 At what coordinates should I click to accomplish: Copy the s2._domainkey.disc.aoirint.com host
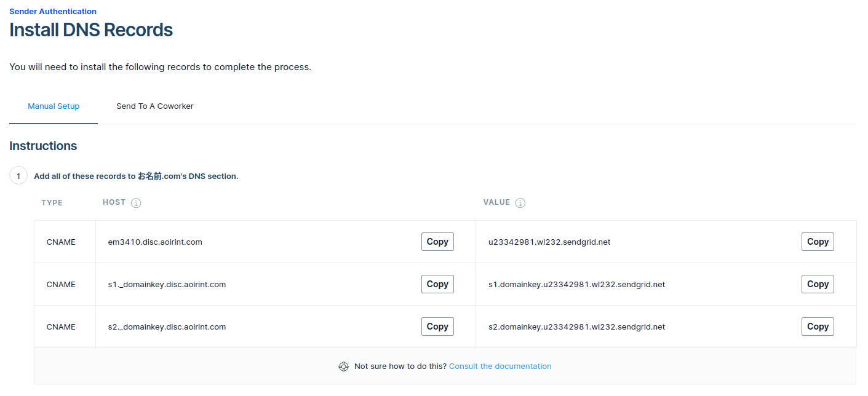coord(437,327)
